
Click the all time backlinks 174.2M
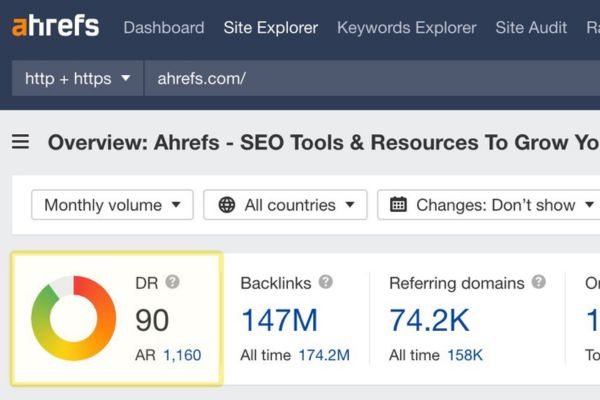(x=324, y=355)
